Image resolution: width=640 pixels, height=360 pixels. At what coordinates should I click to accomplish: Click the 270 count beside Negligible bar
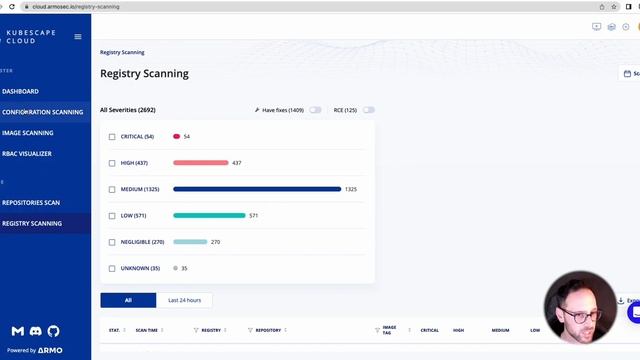[216, 242]
